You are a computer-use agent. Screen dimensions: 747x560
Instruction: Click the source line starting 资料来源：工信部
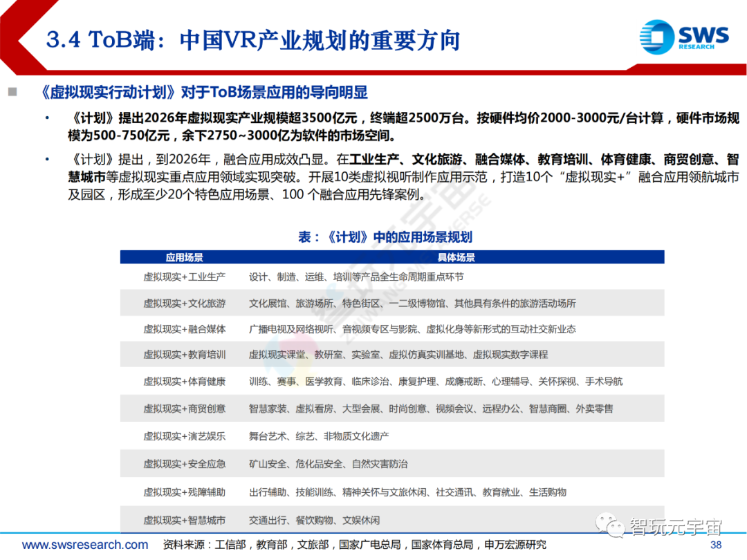[354, 544]
